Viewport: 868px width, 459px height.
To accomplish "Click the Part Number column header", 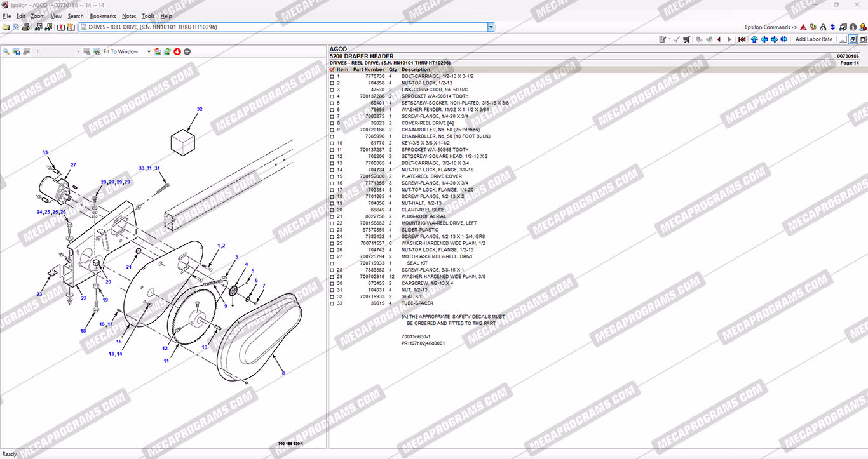I will click(369, 70).
